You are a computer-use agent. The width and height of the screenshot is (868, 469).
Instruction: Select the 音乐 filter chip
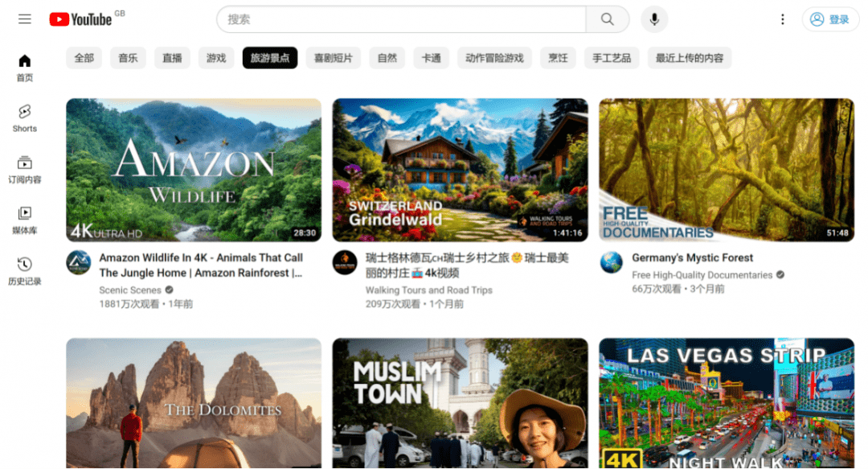pos(128,58)
